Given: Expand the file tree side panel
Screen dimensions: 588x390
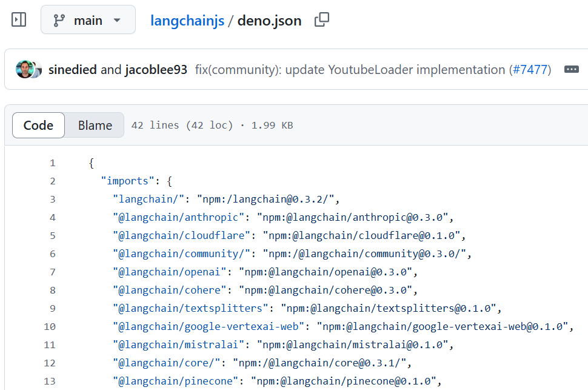Looking at the screenshot, I should (x=19, y=20).
